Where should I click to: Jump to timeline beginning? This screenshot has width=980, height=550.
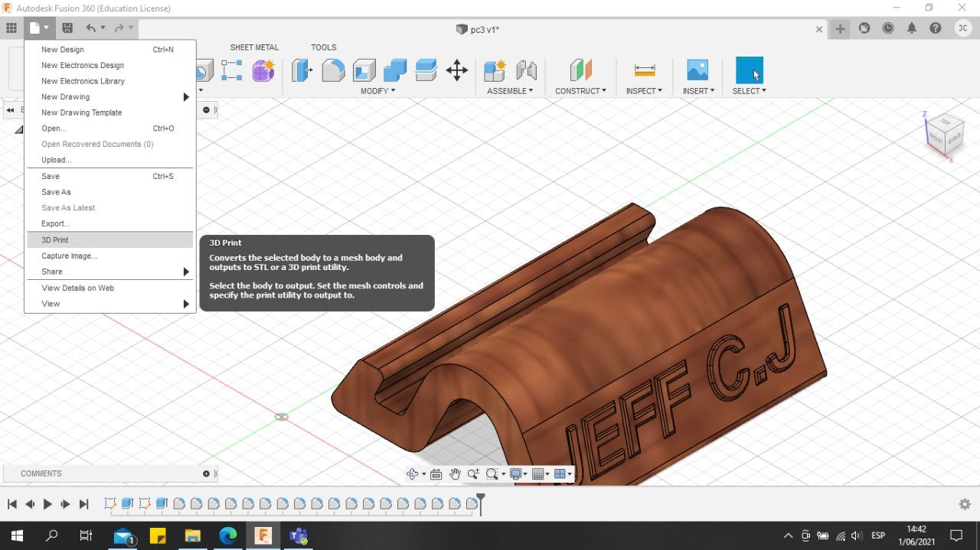[12, 504]
